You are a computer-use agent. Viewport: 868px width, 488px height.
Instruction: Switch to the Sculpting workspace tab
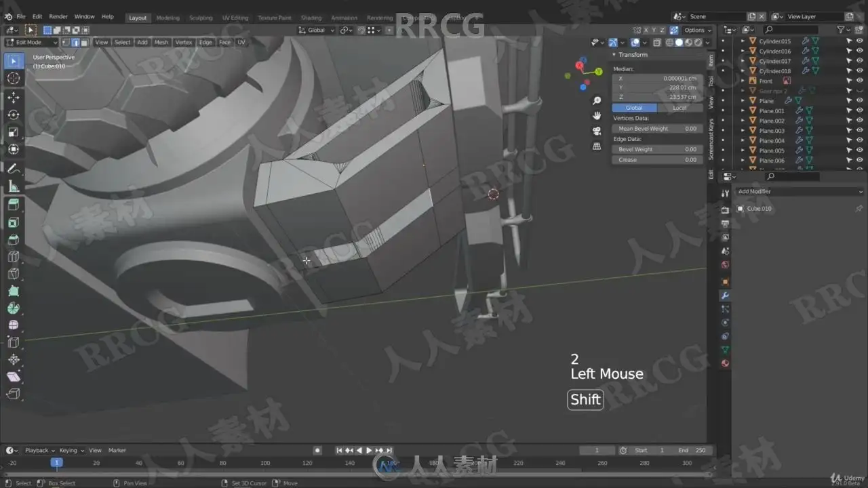coord(200,18)
